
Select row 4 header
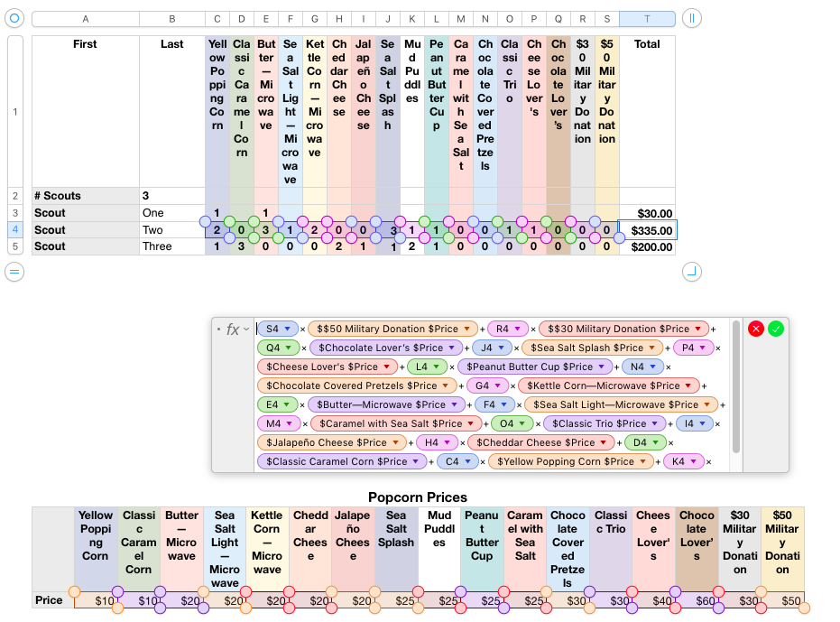click(x=15, y=229)
